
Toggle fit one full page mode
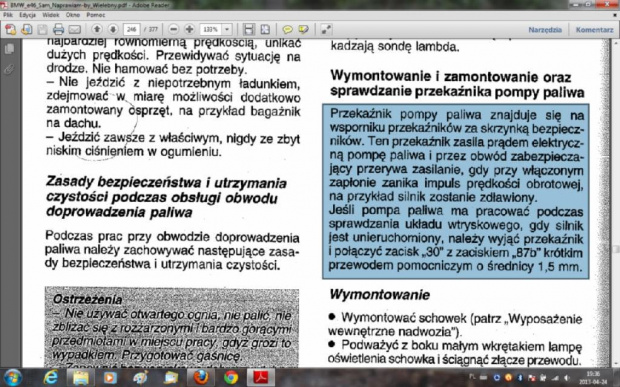point(265,30)
